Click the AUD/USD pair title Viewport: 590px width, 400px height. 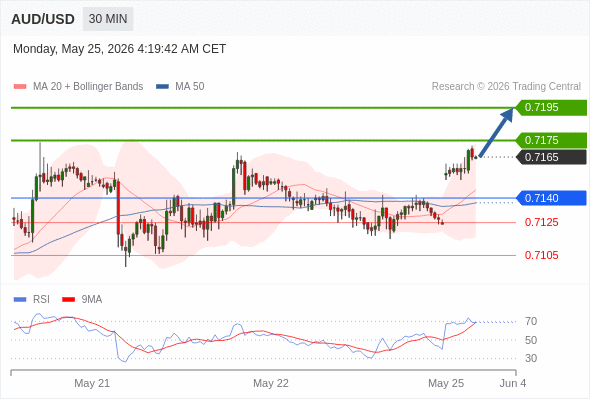(x=43, y=19)
